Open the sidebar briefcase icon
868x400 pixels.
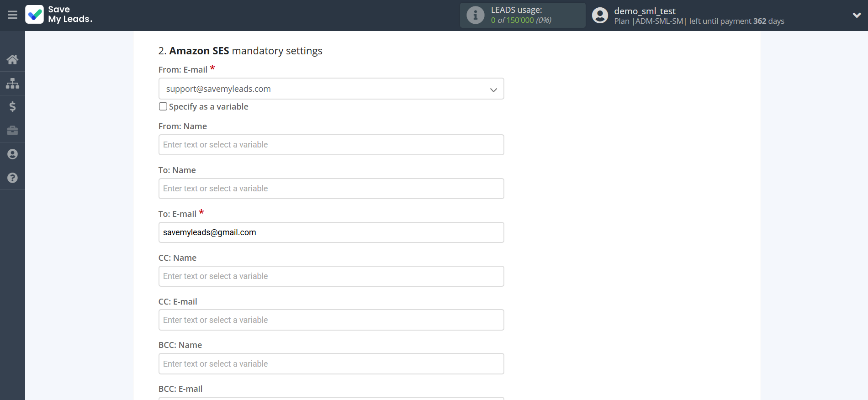(x=12, y=131)
